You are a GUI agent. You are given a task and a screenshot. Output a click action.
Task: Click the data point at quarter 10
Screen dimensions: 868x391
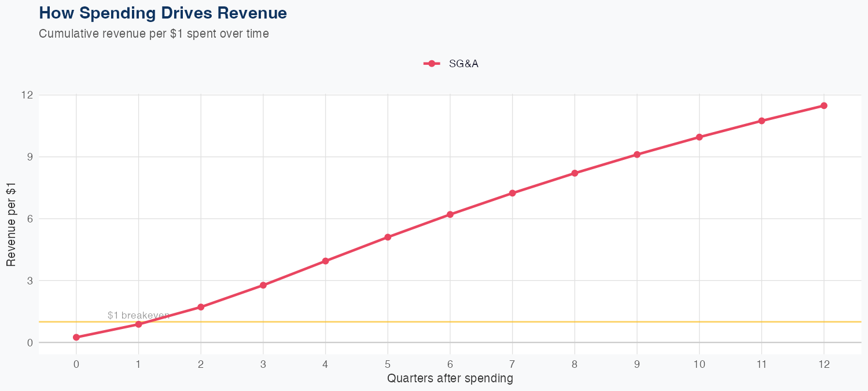(699, 137)
